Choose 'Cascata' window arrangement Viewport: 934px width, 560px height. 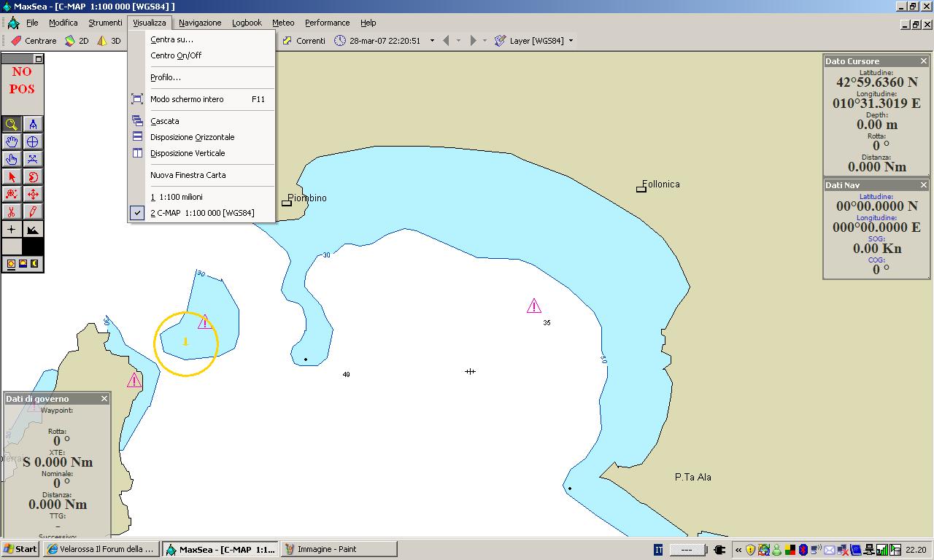201,121
